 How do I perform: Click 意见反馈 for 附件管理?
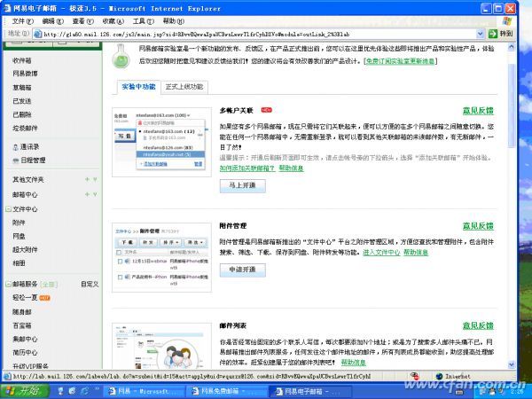pyautogui.click(x=478, y=226)
